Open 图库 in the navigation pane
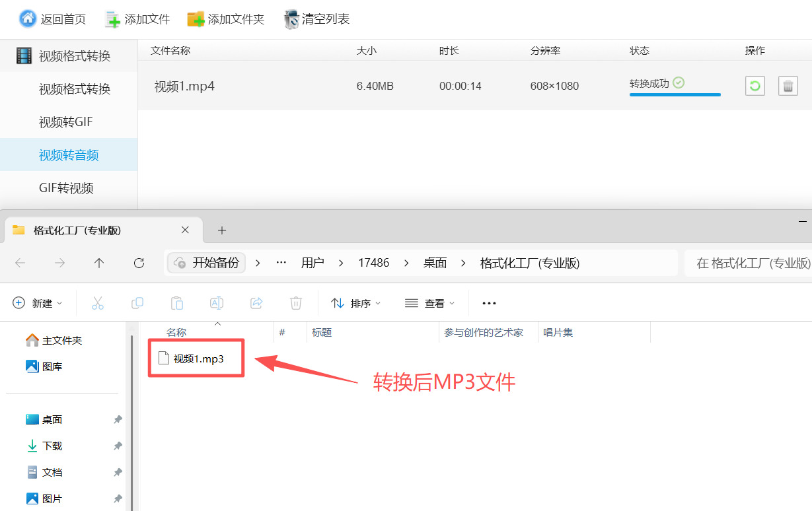Image resolution: width=812 pixels, height=511 pixels. click(44, 366)
